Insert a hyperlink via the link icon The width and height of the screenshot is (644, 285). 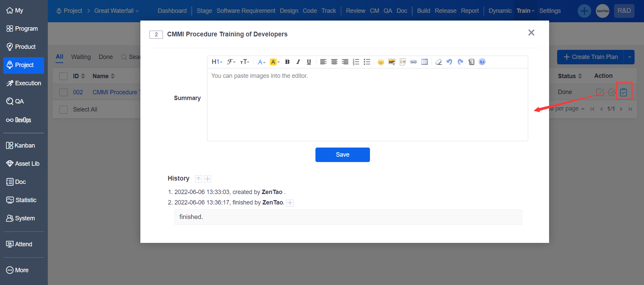(413, 62)
